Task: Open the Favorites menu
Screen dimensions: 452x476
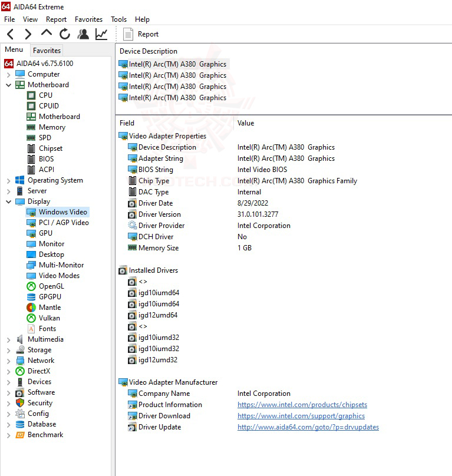Action: [89, 19]
